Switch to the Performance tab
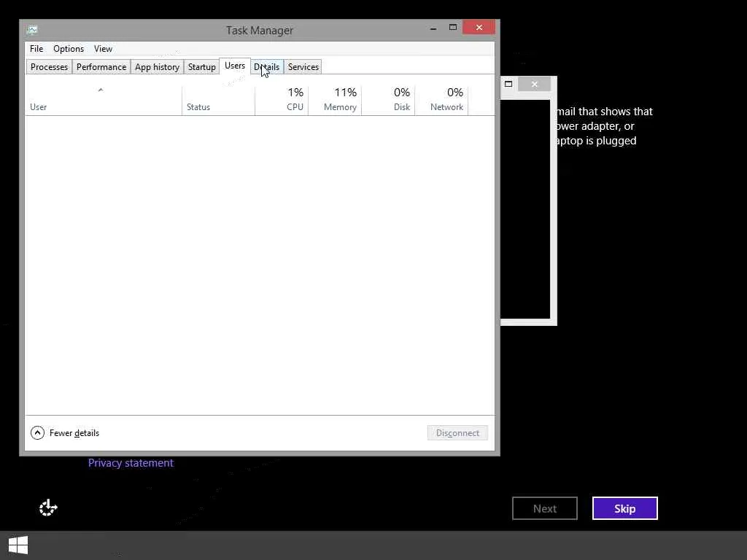 tap(101, 67)
